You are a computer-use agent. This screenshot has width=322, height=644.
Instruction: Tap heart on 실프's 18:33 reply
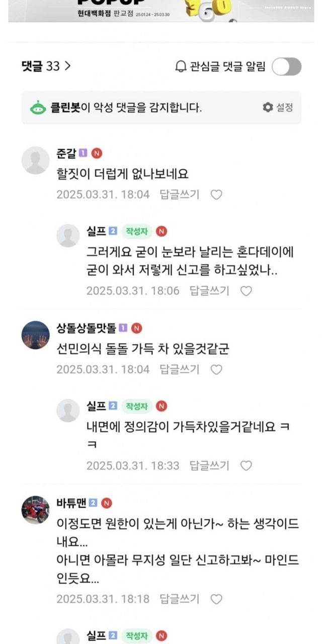click(x=246, y=466)
